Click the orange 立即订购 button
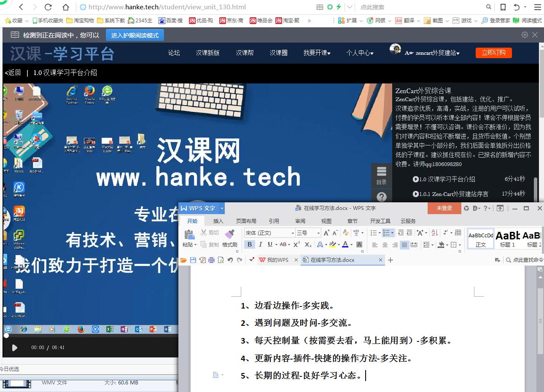The height and width of the screenshot is (392, 544). [493, 53]
